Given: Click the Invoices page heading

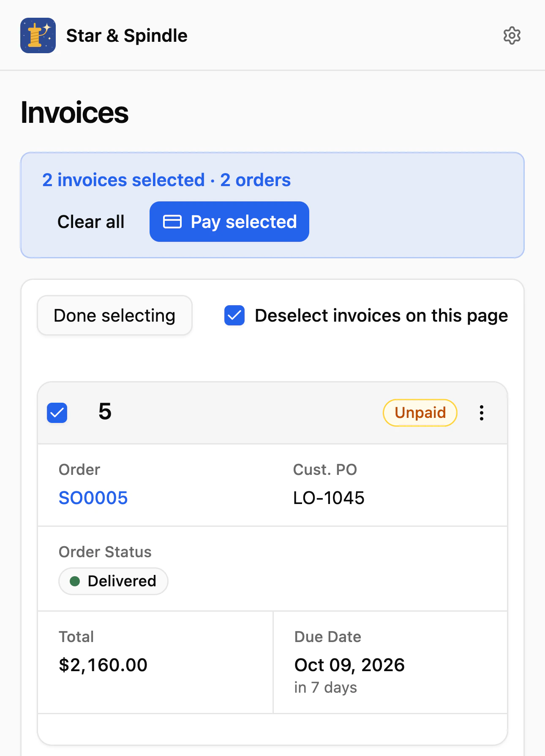Looking at the screenshot, I should (75, 113).
